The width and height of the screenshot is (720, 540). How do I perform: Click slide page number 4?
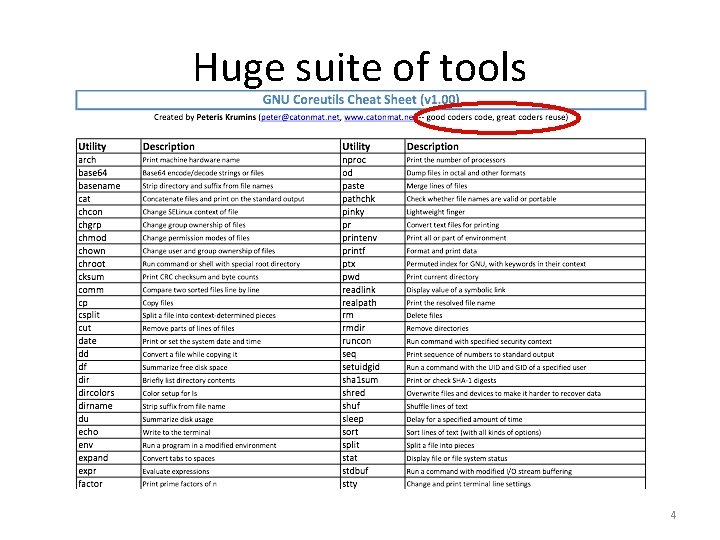coord(673,515)
